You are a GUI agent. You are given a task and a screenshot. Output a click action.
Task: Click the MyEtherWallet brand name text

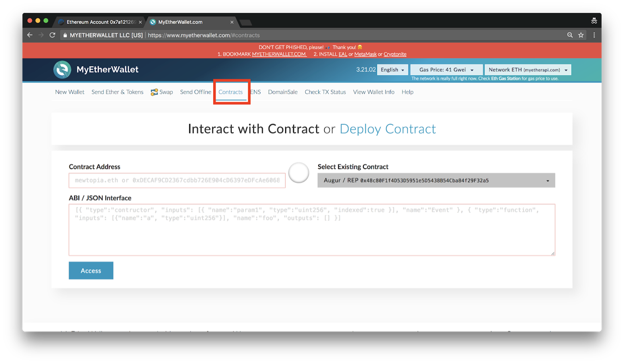108,70
